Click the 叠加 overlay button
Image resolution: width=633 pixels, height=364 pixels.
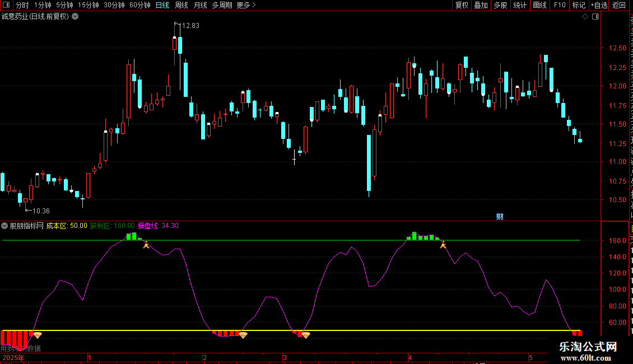click(x=481, y=5)
